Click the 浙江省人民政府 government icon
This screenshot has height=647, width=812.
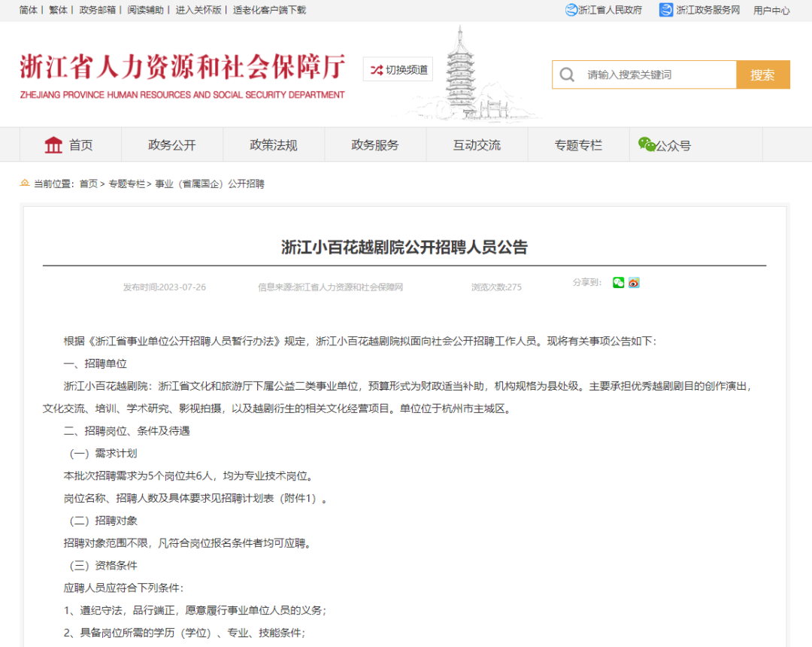point(572,10)
